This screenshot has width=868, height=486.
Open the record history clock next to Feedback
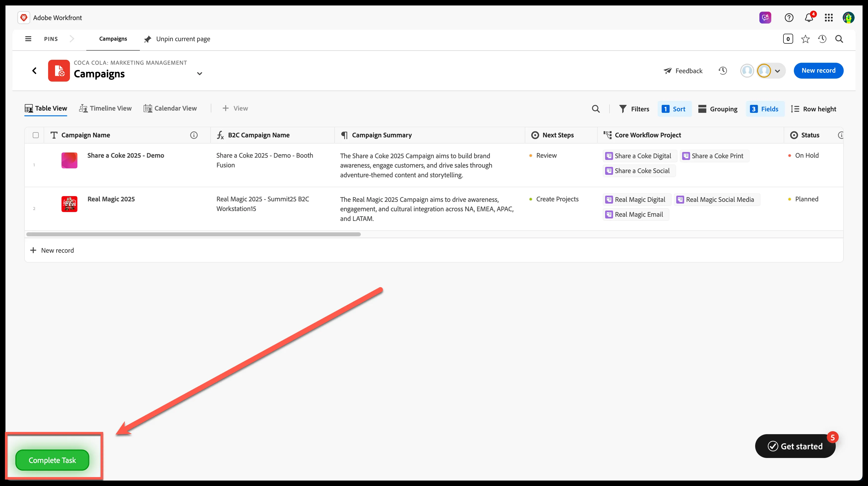pos(723,71)
